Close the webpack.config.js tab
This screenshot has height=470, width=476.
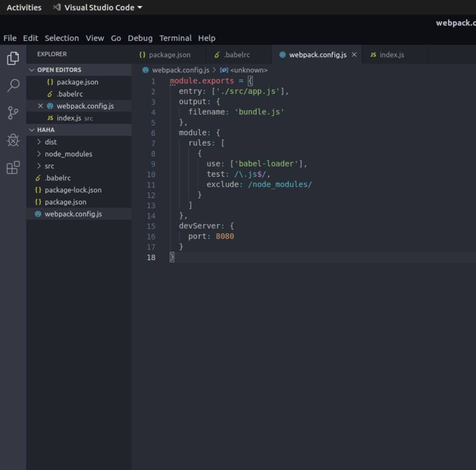(354, 55)
